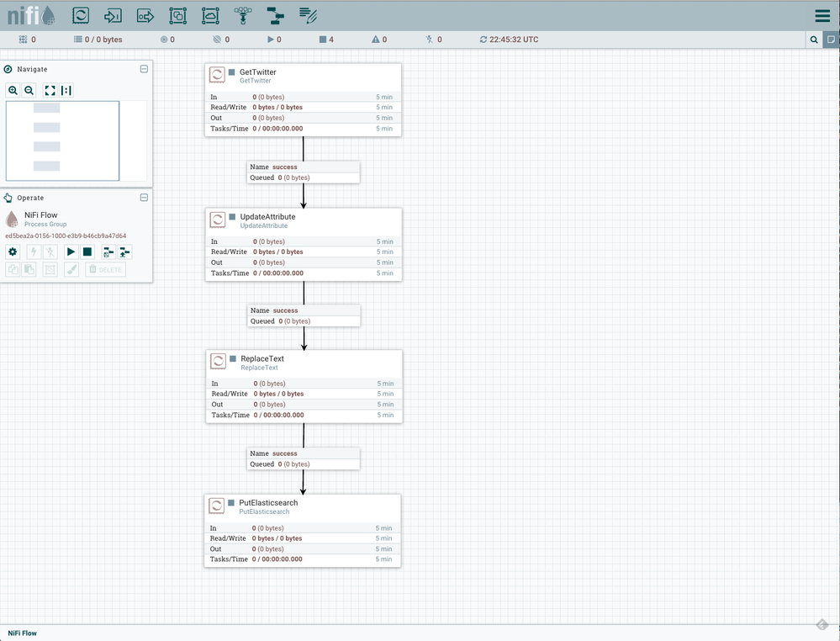Click the refresh icon next to the UTC timestamp

click(482, 39)
